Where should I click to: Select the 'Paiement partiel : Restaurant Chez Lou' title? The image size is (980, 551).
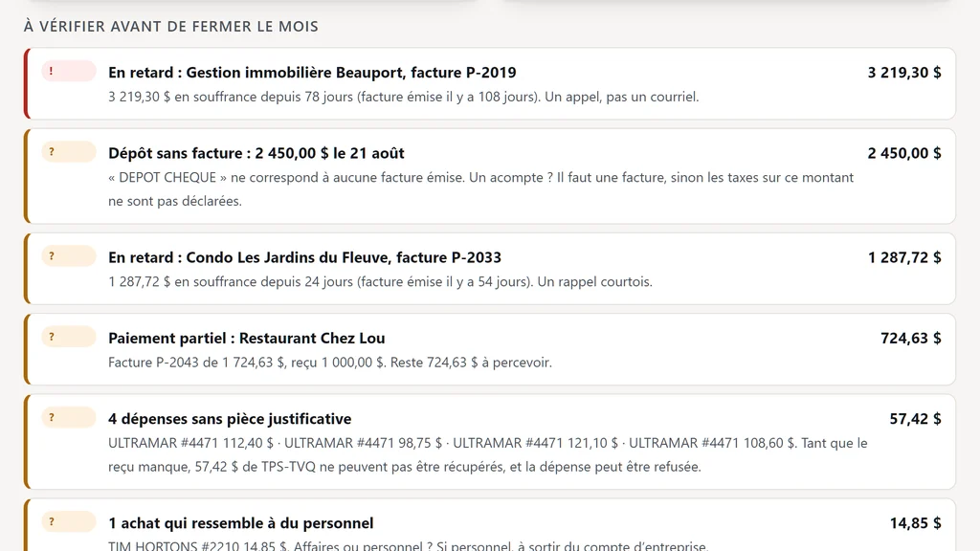point(246,338)
